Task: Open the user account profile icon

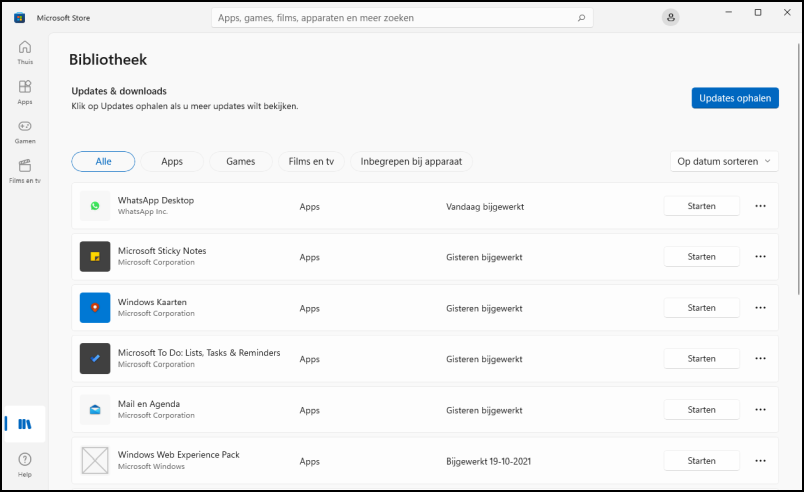Action: tap(670, 17)
